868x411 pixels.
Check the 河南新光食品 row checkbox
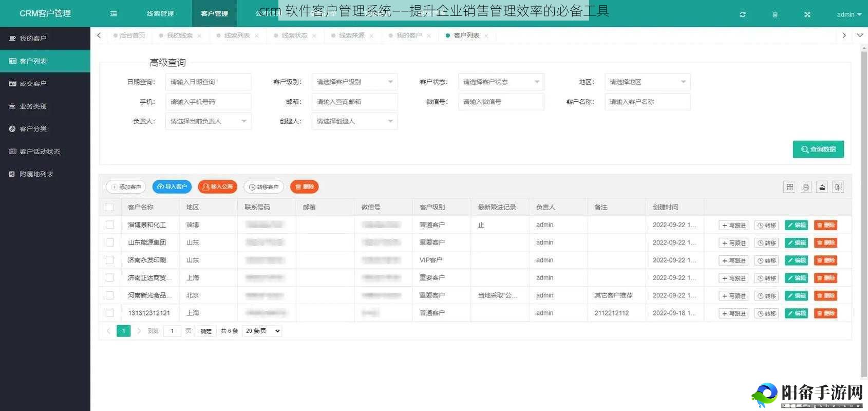(110, 295)
